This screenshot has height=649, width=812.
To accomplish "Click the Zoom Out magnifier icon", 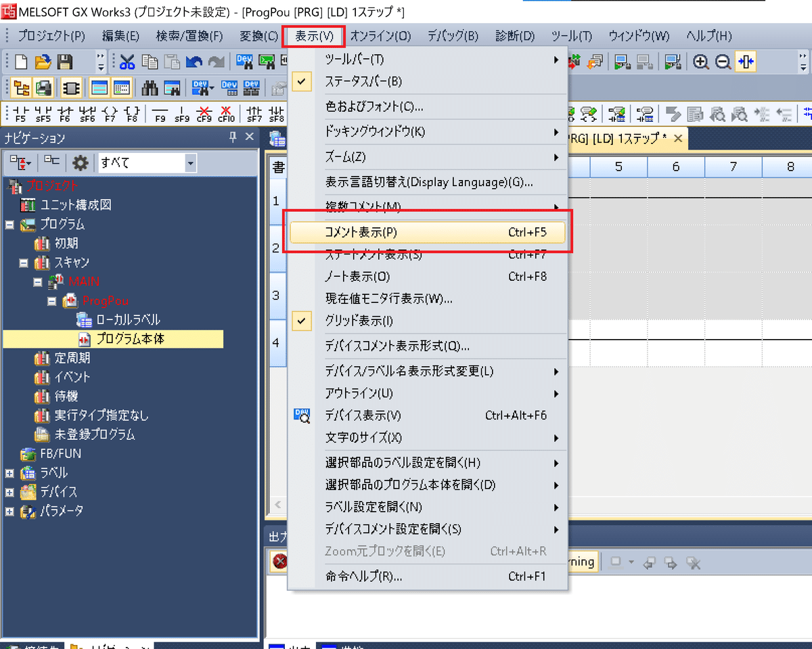I will [x=723, y=62].
